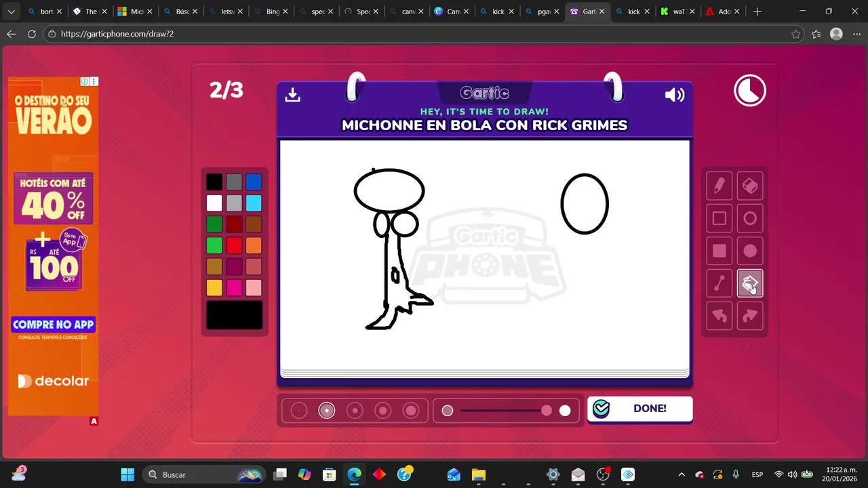Select the smallest brush size
The width and height of the screenshot is (868, 488).
[299, 410]
